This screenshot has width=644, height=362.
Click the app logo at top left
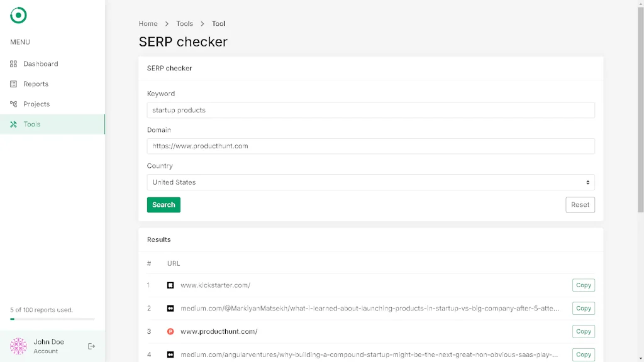[18, 14]
